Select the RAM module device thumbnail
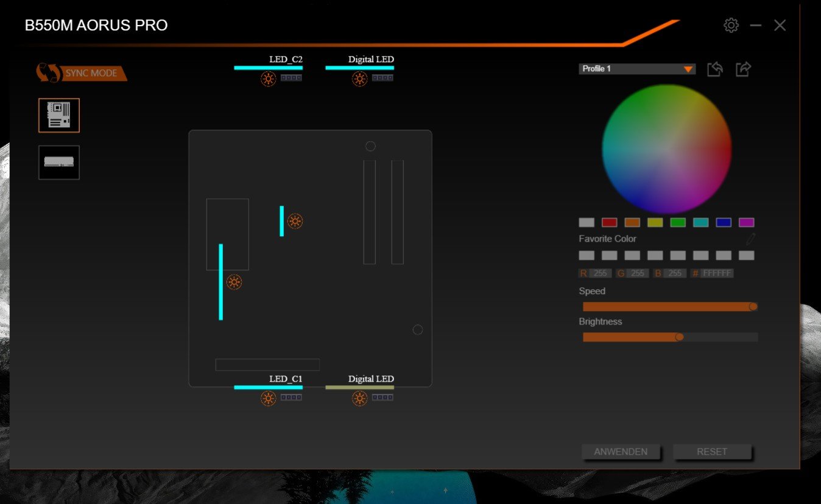This screenshot has width=821, height=504. pyautogui.click(x=59, y=162)
